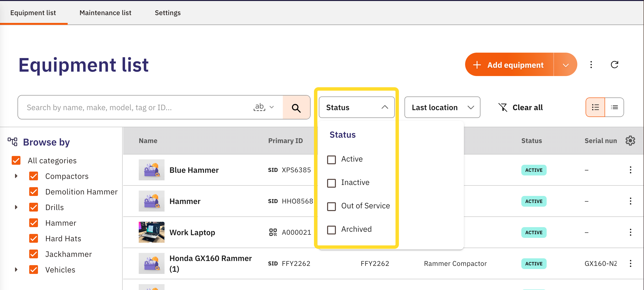
Task: Open Add equipment dropdown arrow
Action: click(565, 65)
